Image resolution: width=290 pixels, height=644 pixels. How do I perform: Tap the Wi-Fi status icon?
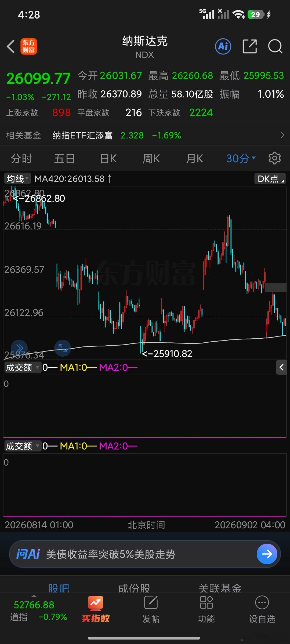pos(238,14)
